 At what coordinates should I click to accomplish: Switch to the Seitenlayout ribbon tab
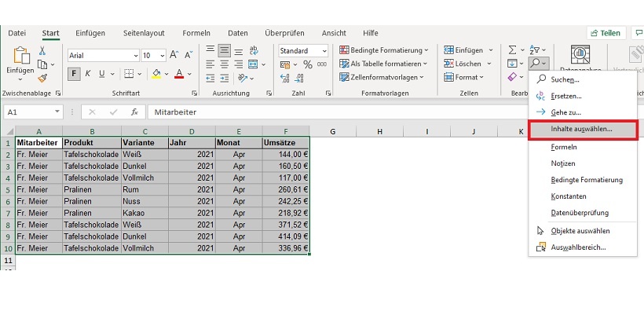(x=142, y=33)
